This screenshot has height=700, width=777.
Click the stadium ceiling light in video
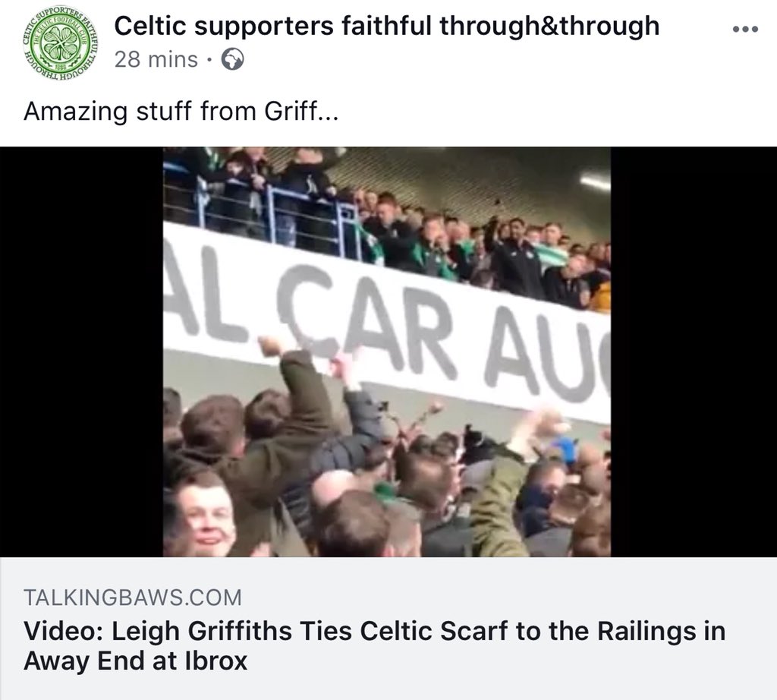click(x=595, y=182)
